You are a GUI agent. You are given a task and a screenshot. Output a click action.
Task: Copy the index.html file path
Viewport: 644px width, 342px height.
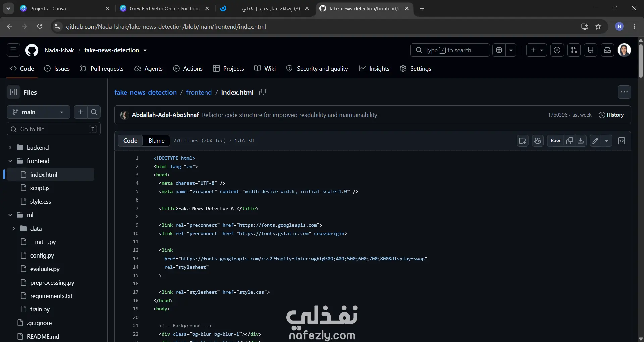pos(263,92)
